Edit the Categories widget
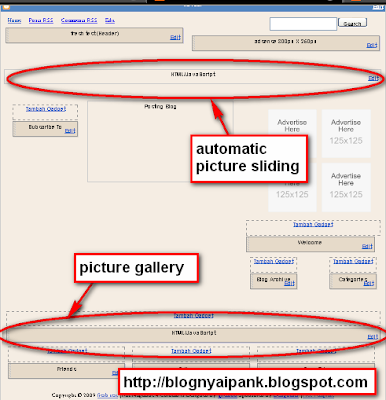Viewport: 386px width, 400px height. tap(369, 283)
